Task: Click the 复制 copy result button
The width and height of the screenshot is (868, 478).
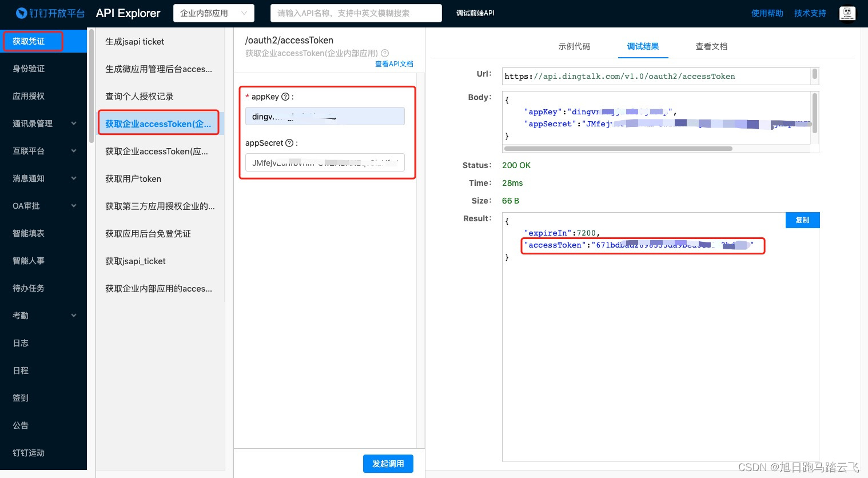Action: point(803,220)
